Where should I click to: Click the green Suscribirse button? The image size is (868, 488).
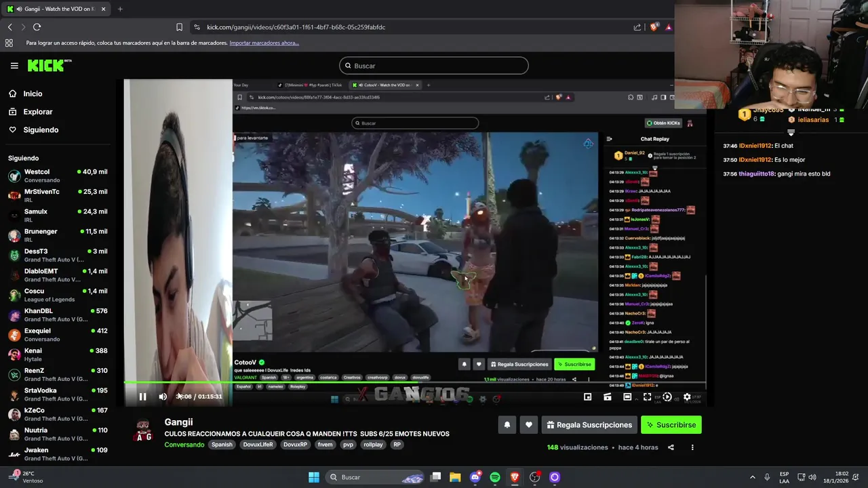[x=671, y=425]
